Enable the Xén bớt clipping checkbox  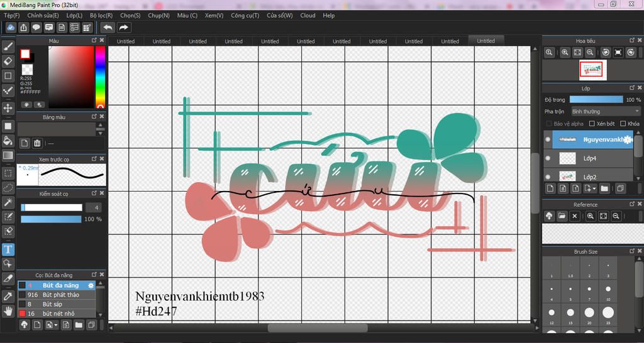point(592,124)
